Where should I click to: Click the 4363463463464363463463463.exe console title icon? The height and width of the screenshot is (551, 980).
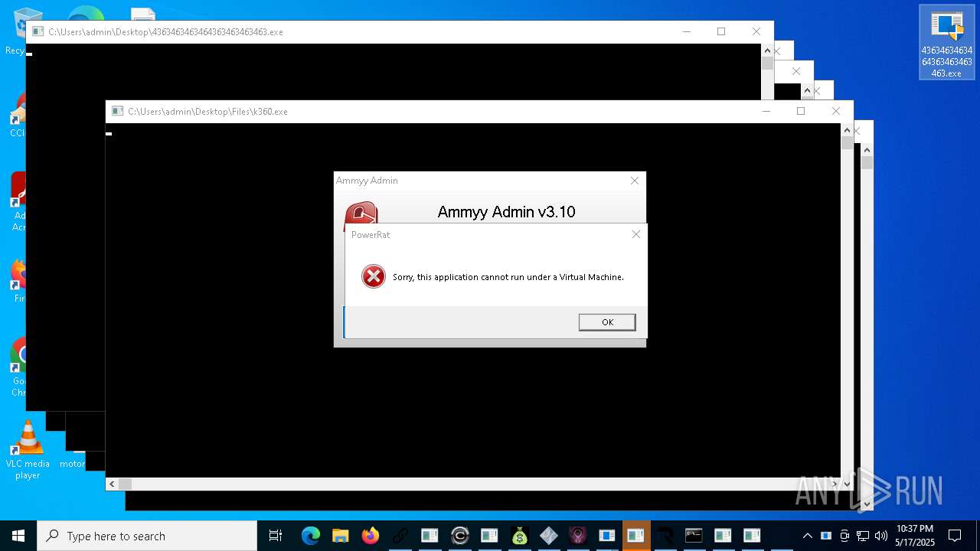point(38,32)
